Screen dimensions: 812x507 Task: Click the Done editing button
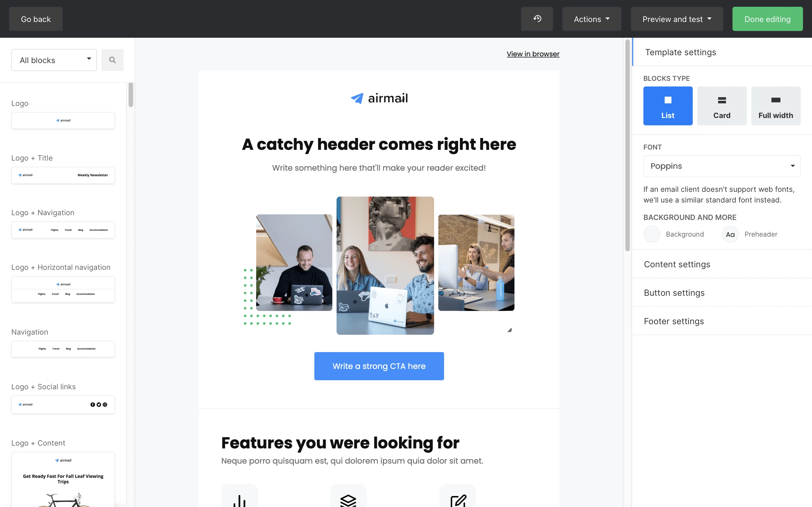click(767, 19)
